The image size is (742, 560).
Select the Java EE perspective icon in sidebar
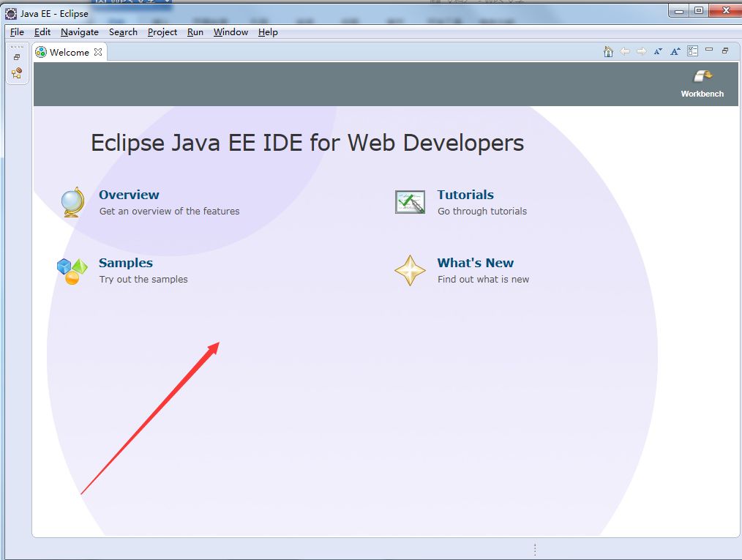[x=17, y=73]
